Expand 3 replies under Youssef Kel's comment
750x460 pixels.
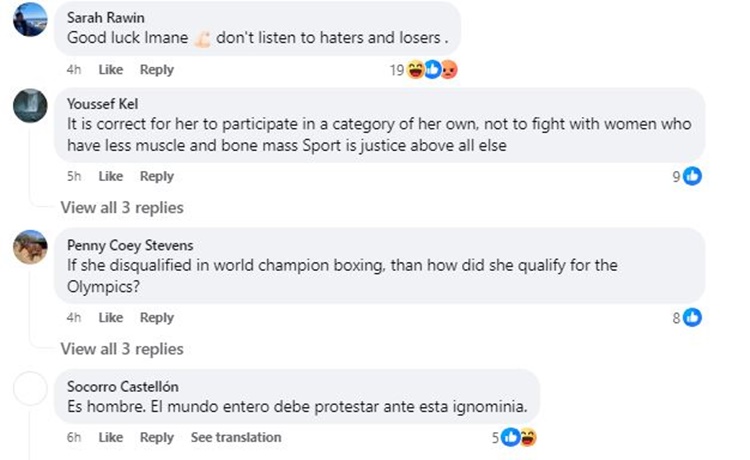click(122, 207)
